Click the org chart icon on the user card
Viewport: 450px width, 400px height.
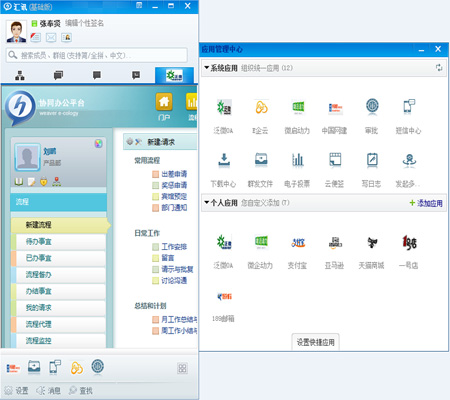click(57, 182)
